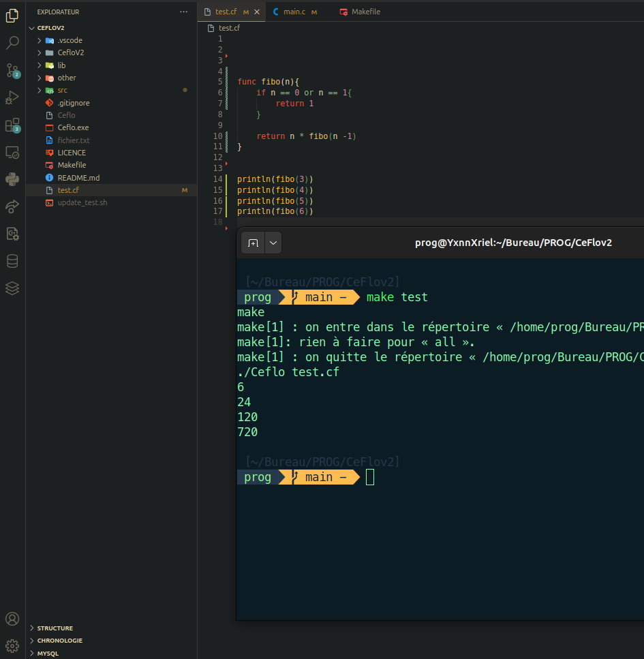Viewport: 644px width, 659px height.
Task: Click the Explorer more actions ellipsis
Action: coord(184,12)
